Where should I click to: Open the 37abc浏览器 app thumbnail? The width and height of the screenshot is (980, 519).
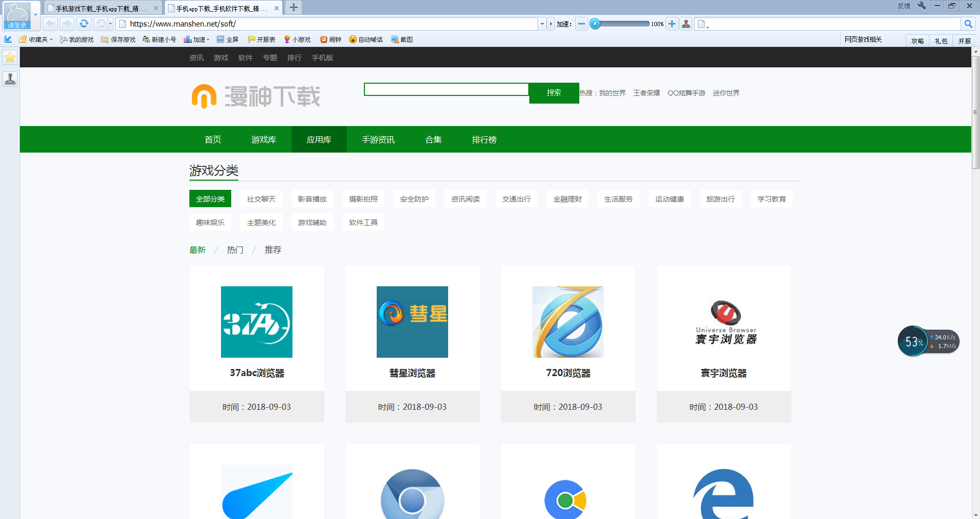(x=257, y=322)
